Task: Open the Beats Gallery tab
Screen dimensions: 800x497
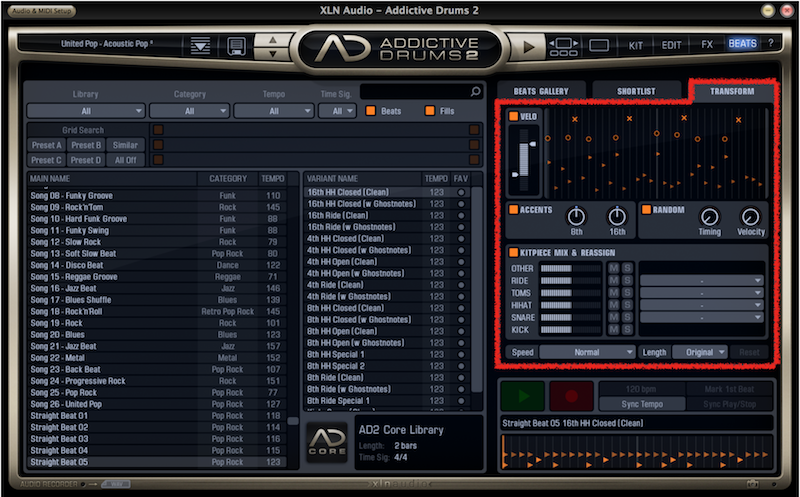Action: pyautogui.click(x=541, y=91)
